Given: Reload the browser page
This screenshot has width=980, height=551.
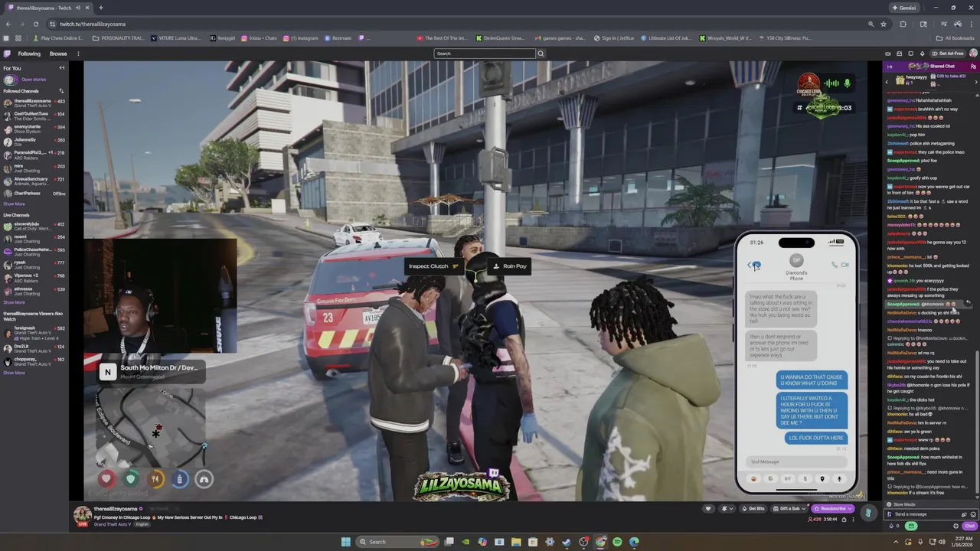Looking at the screenshot, I should [x=34, y=24].
